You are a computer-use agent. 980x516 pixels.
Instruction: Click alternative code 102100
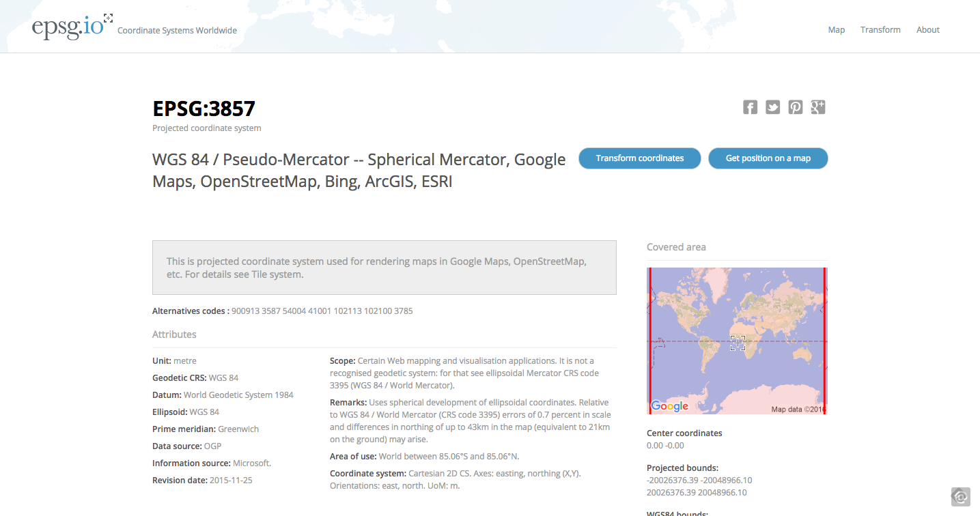(379, 311)
